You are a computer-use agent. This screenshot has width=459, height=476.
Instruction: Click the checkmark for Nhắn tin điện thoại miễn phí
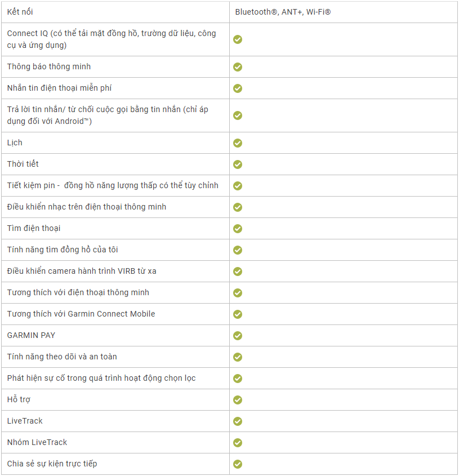click(238, 88)
